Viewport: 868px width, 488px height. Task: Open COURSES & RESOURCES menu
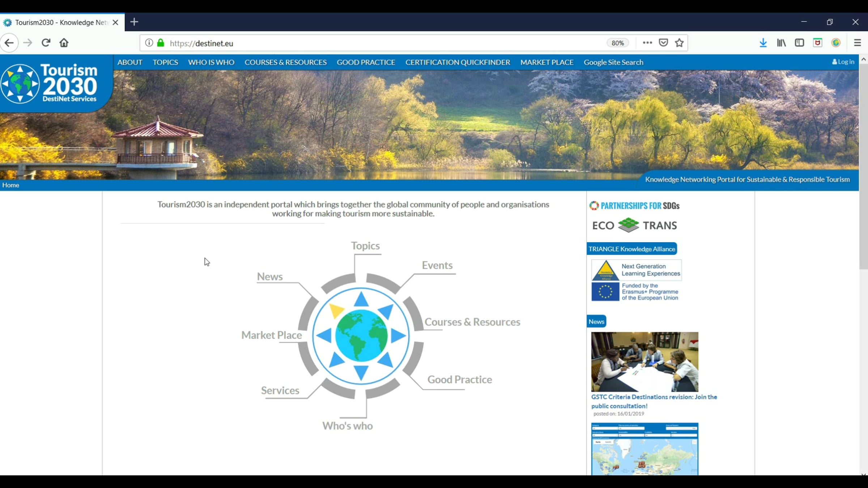[x=286, y=62]
